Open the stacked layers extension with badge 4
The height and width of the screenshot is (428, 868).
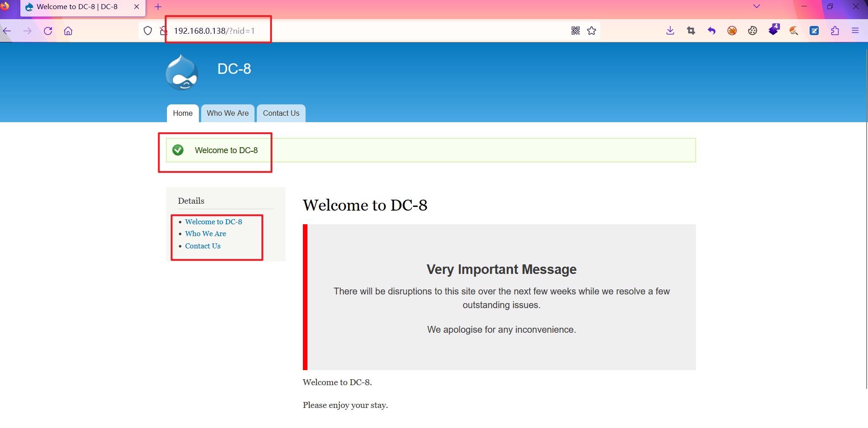tap(773, 31)
